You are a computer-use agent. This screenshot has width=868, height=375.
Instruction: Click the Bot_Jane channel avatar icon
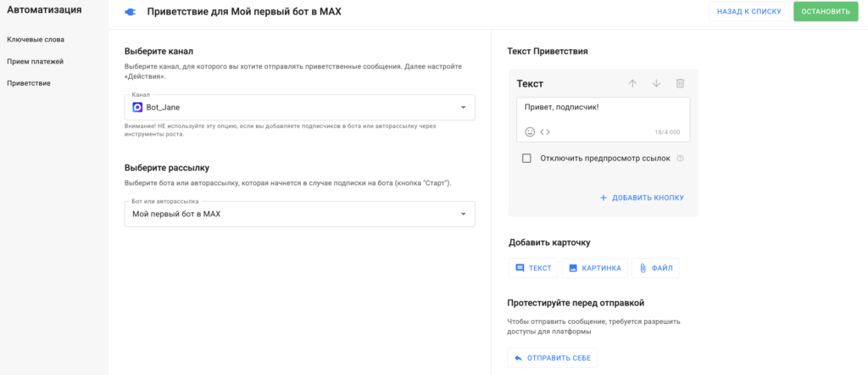[x=138, y=107]
